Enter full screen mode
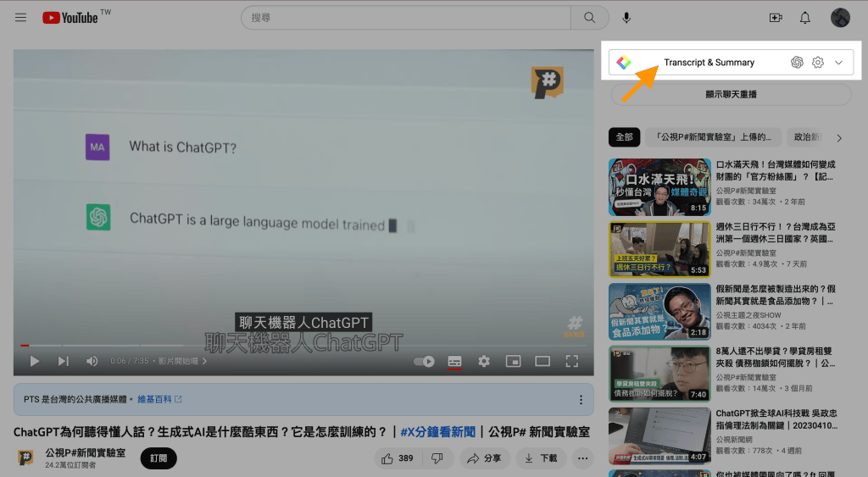The height and width of the screenshot is (477, 868). pyautogui.click(x=572, y=361)
